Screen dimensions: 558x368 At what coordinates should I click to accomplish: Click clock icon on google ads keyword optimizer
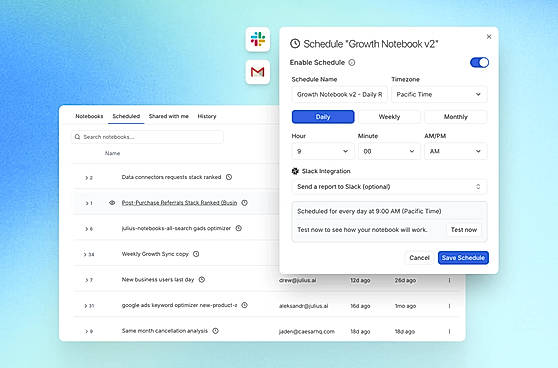click(244, 305)
